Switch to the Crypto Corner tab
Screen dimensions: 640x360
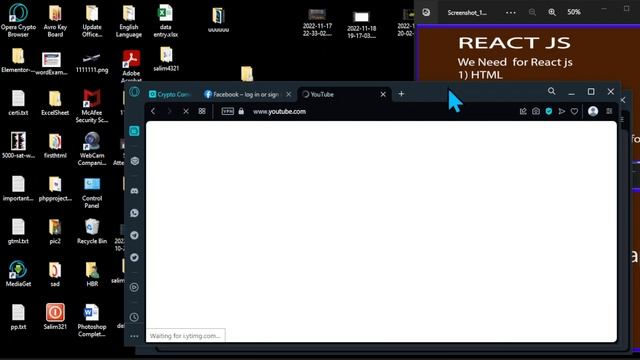[x=170, y=94]
